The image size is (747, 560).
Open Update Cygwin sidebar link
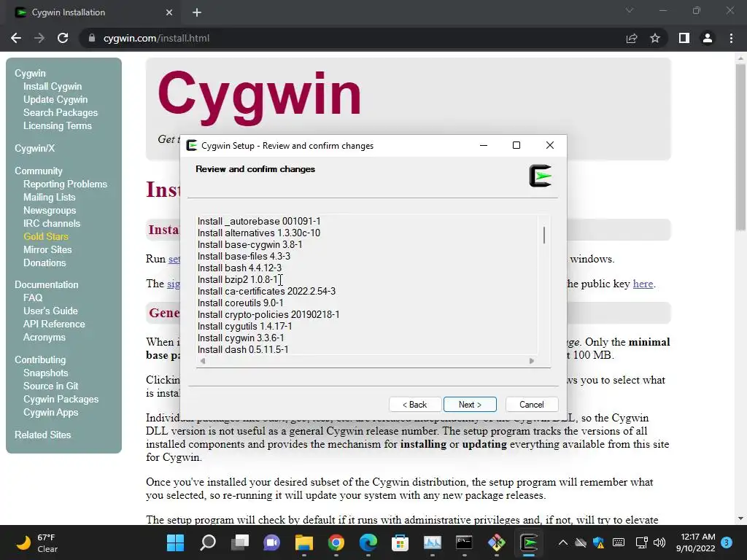pyautogui.click(x=55, y=99)
